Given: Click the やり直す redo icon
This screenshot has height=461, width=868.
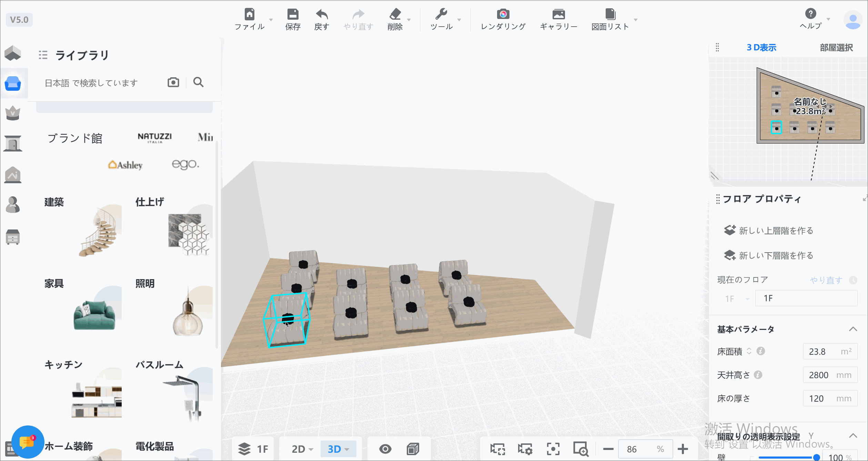Looking at the screenshot, I should point(359,14).
